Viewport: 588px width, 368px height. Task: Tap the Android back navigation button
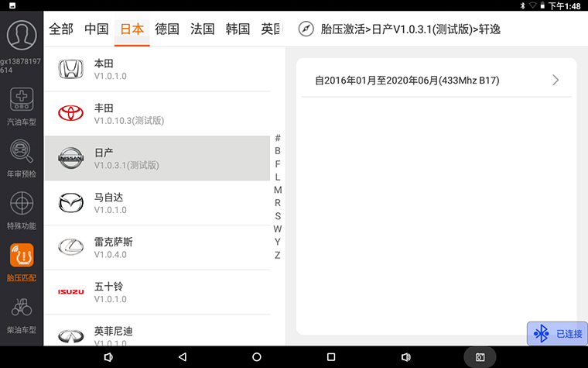183,356
